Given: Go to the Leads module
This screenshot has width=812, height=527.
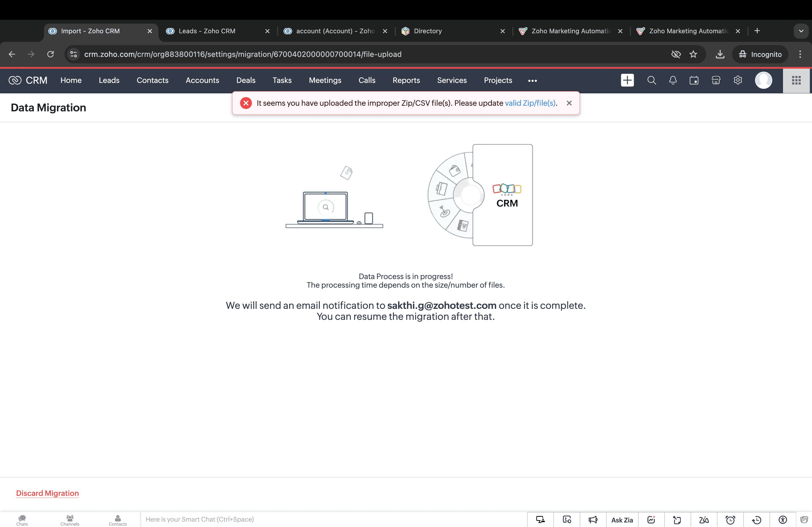Looking at the screenshot, I should (x=109, y=80).
